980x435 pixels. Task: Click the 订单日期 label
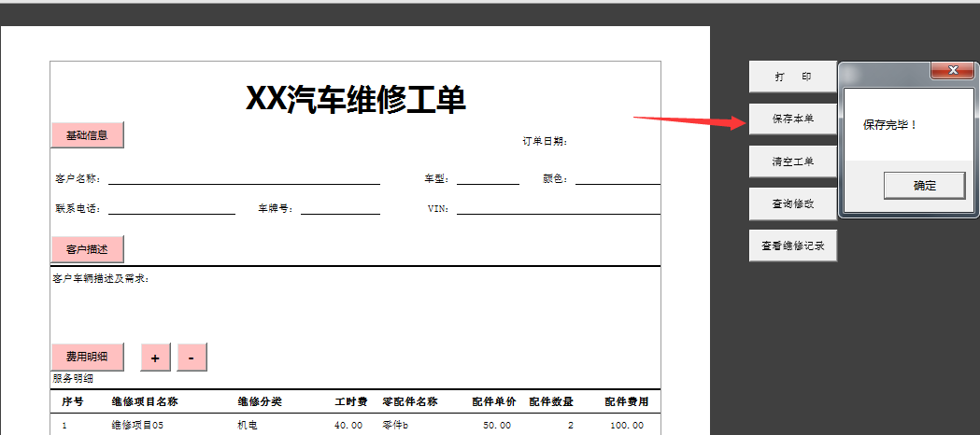545,142
